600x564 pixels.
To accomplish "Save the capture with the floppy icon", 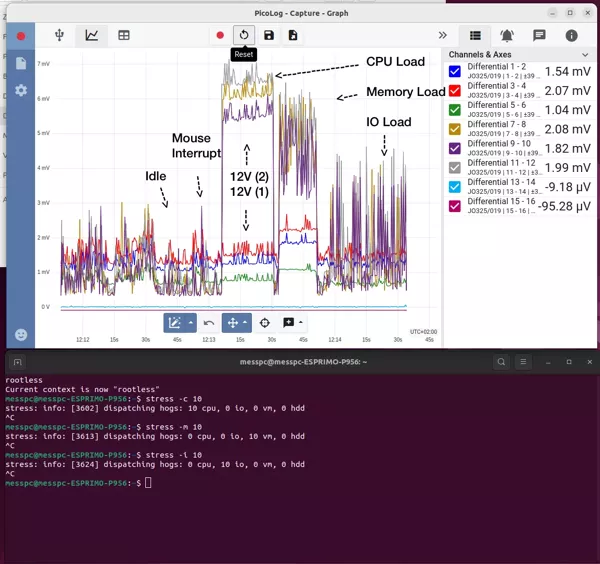I will [269, 35].
